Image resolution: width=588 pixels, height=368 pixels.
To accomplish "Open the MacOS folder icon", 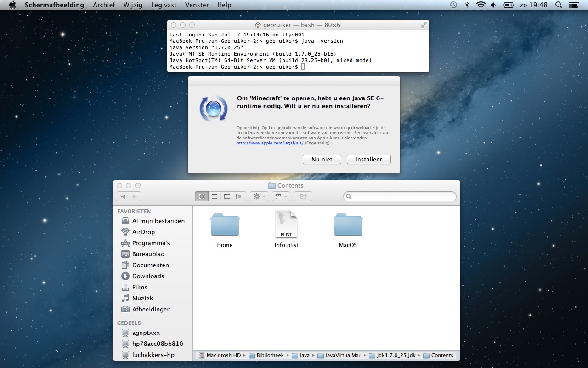I will click(x=348, y=225).
